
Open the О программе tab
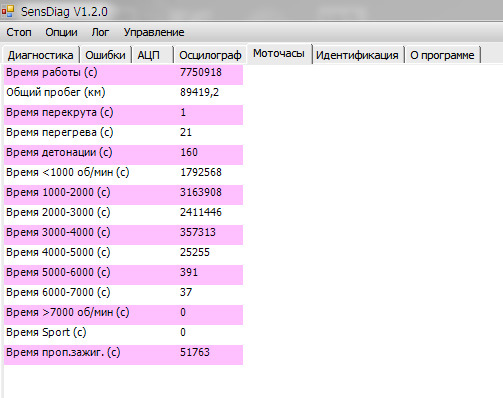442,55
